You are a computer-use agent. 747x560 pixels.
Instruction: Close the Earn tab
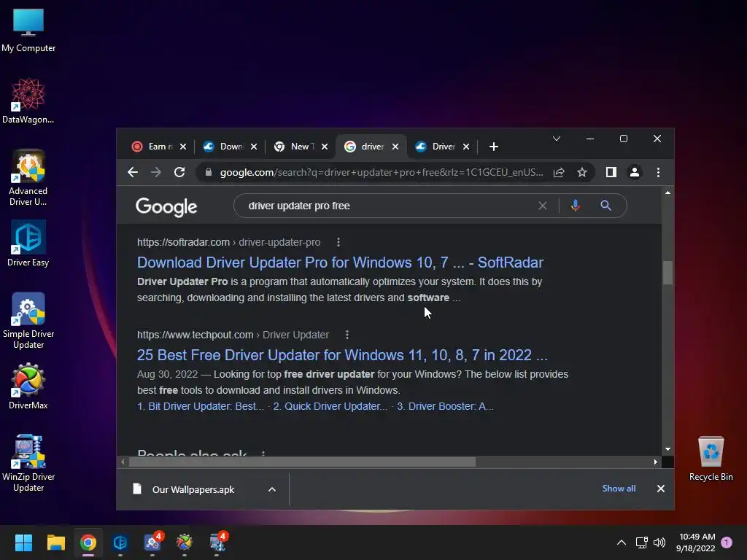[x=183, y=147]
